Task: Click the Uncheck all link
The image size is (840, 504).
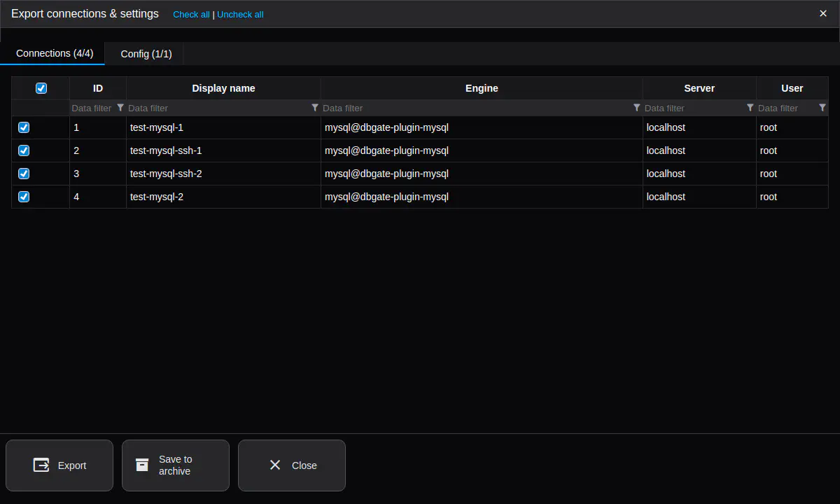Action: click(240, 15)
